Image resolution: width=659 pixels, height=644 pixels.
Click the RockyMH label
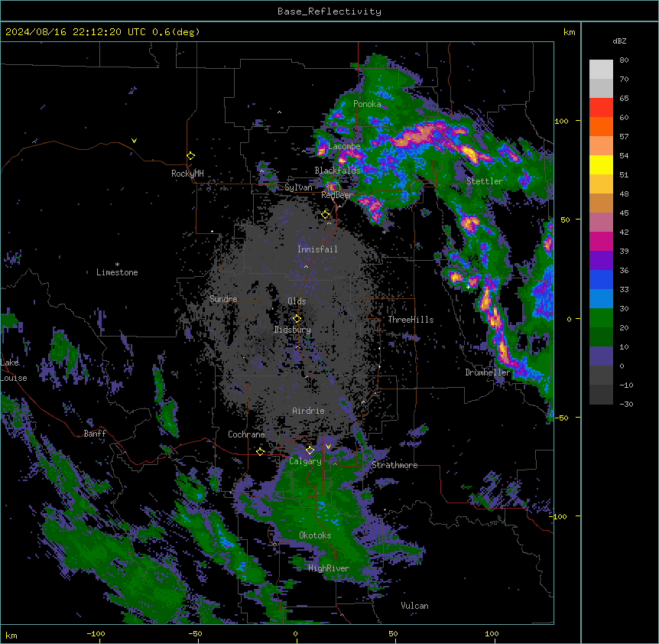[x=187, y=174]
